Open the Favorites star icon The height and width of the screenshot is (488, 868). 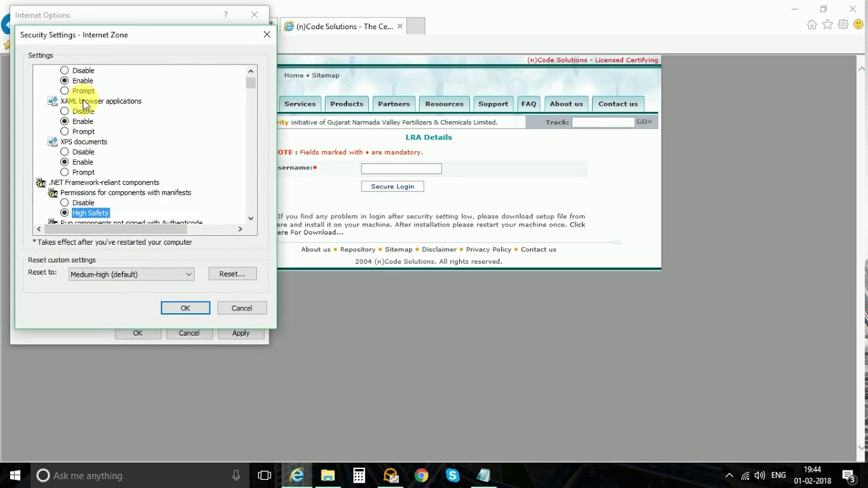coord(827,25)
